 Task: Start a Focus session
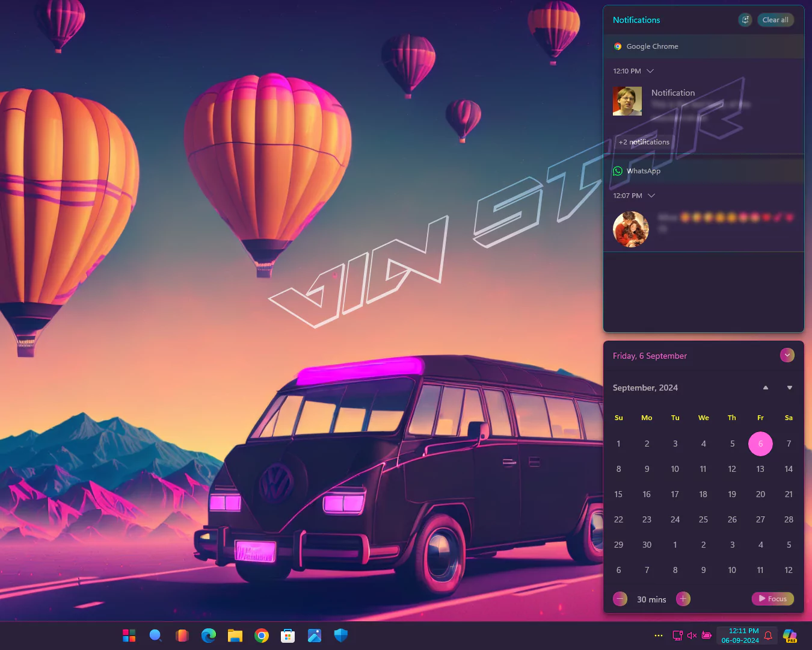(773, 599)
